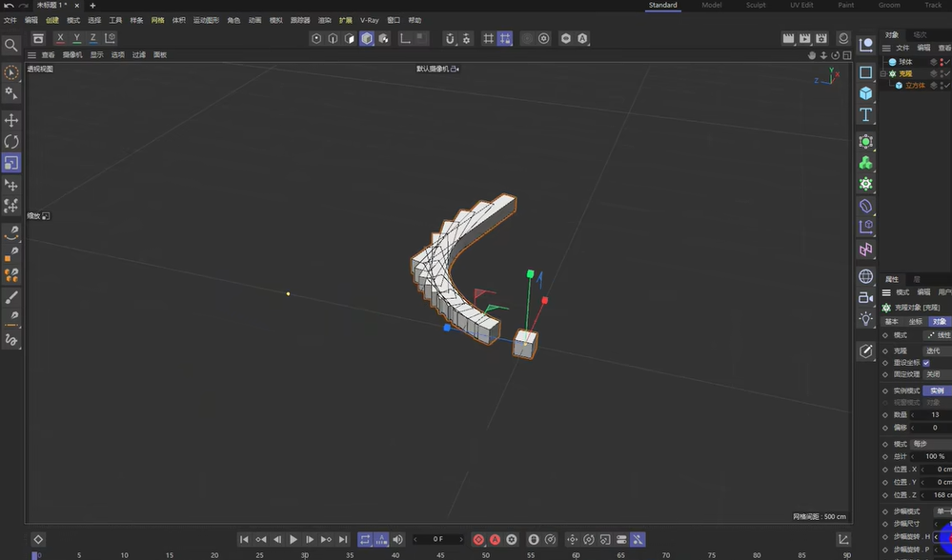Open the 运动图形 menu in the menu bar

[x=206, y=19]
